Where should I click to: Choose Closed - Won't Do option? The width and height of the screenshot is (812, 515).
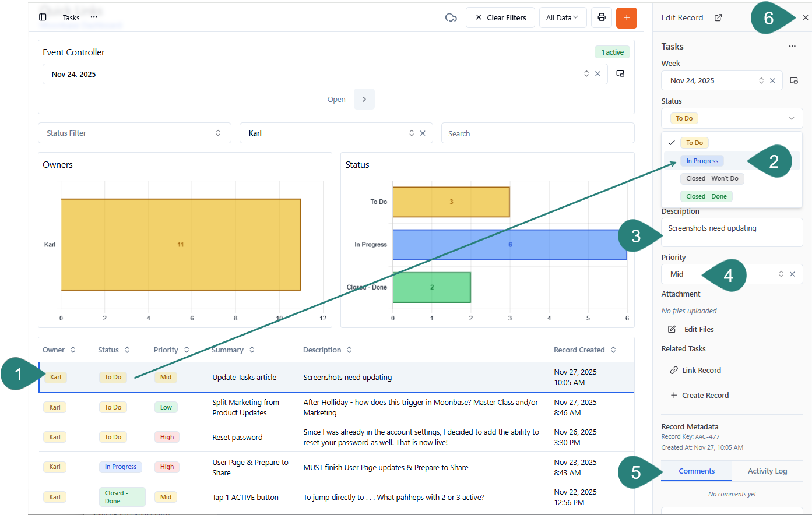point(712,178)
